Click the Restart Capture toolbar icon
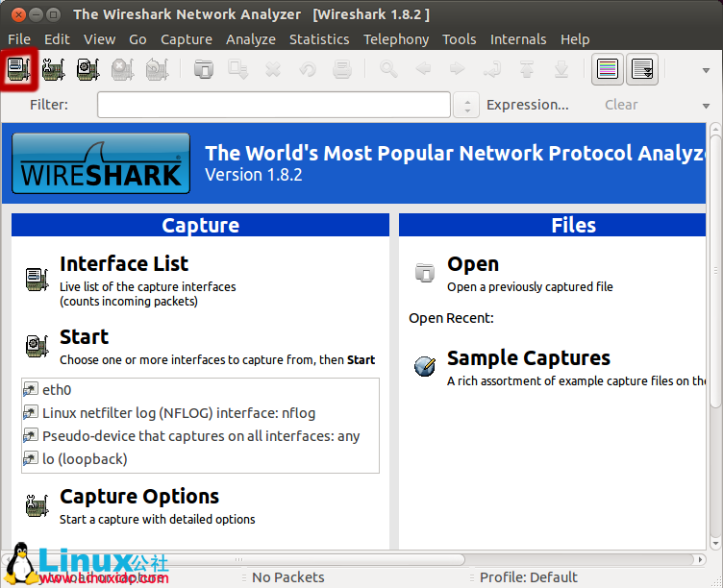The width and height of the screenshot is (723, 588). coord(158,69)
